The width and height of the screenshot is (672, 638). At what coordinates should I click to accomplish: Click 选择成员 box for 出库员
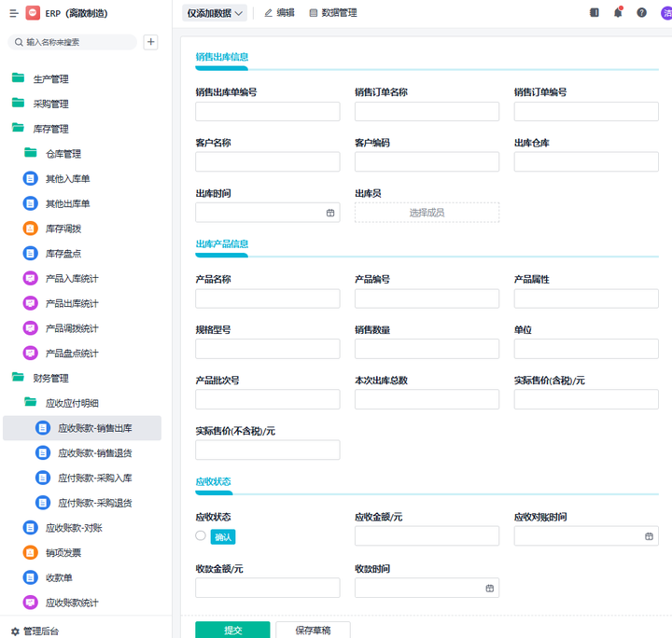427,213
